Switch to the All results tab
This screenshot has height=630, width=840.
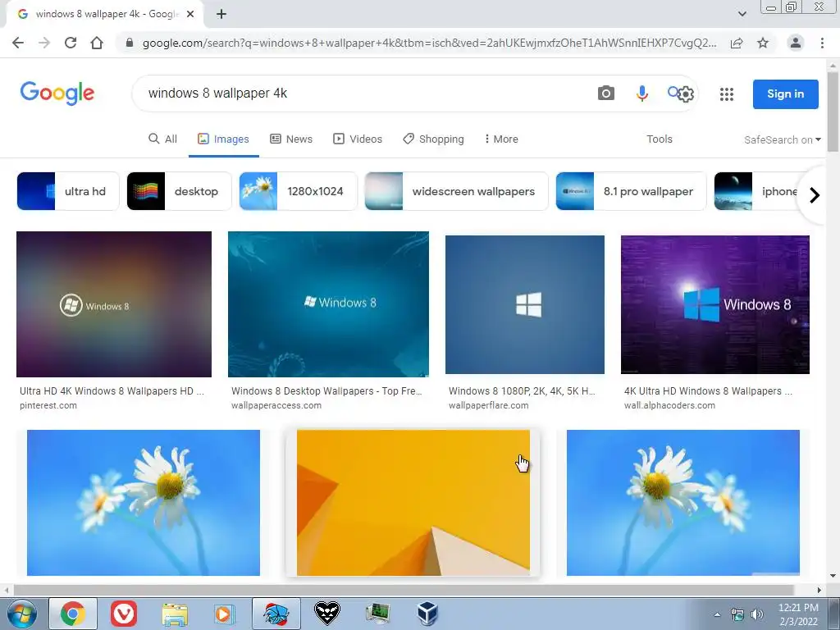click(x=162, y=139)
